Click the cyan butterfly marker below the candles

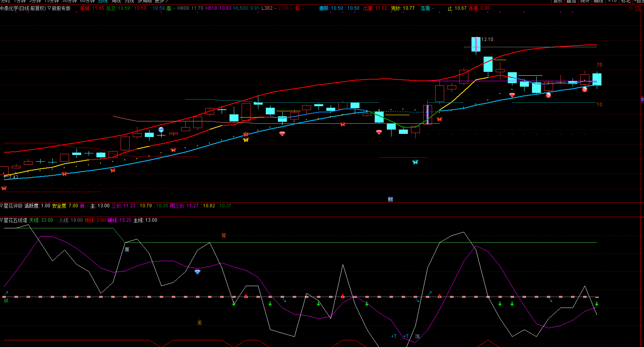pyautogui.click(x=415, y=162)
